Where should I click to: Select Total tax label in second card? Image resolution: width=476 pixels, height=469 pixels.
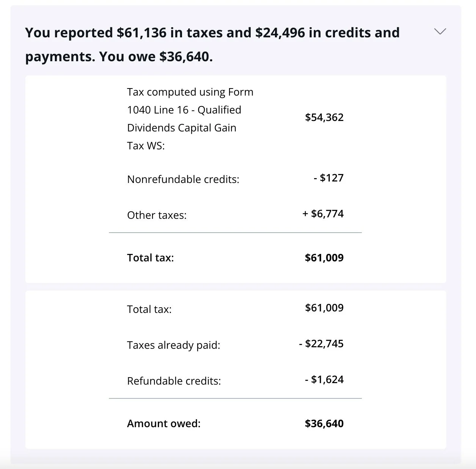coord(149,309)
